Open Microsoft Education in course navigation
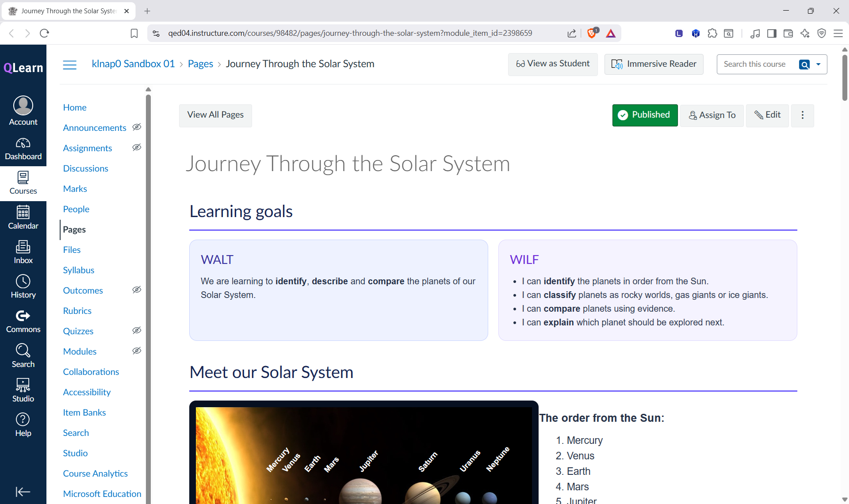Screen dimensions: 849x504 point(102,494)
